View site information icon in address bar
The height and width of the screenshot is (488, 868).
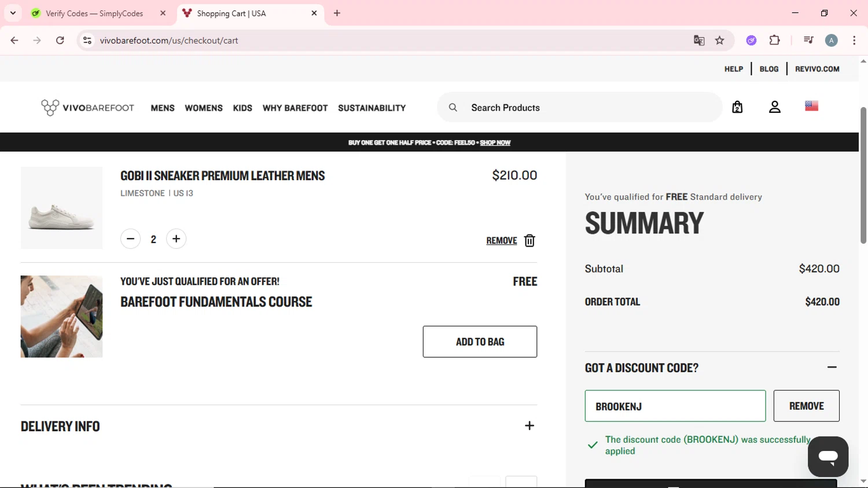[x=87, y=41]
